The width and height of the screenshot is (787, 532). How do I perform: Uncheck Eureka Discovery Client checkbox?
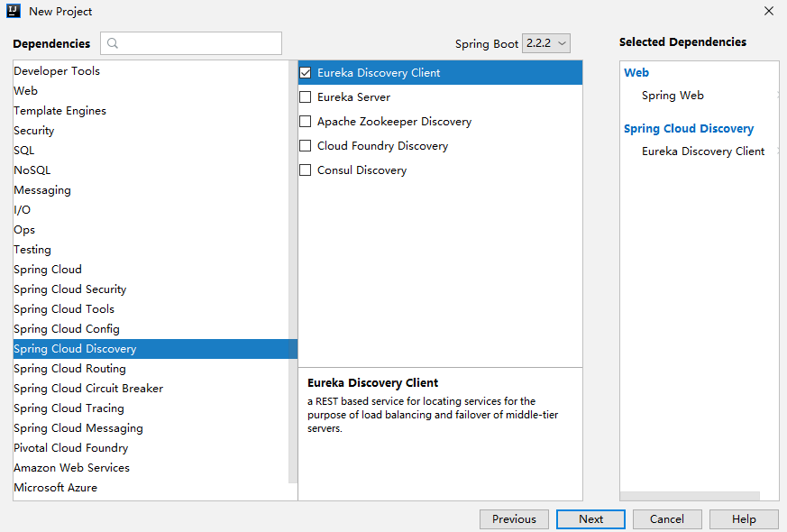(306, 73)
